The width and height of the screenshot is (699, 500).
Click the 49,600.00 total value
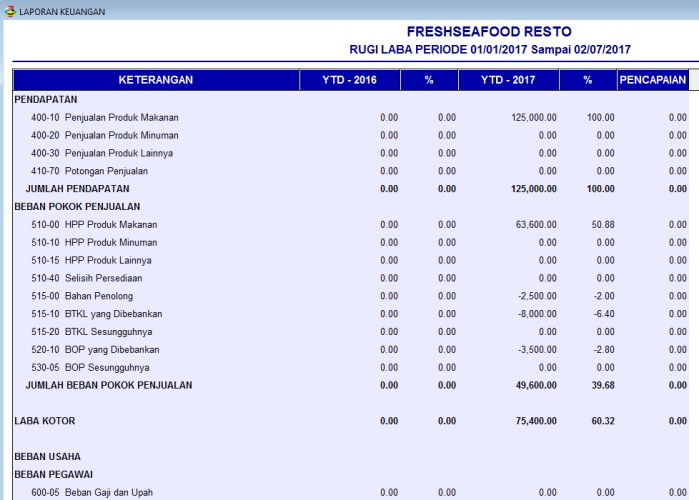[536, 385]
